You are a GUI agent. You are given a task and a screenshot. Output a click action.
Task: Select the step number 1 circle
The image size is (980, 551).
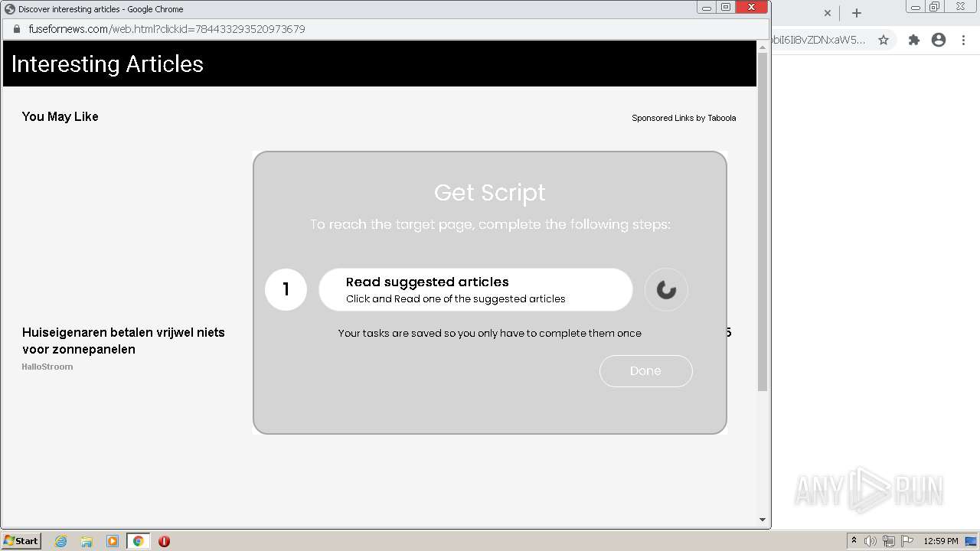click(x=286, y=289)
